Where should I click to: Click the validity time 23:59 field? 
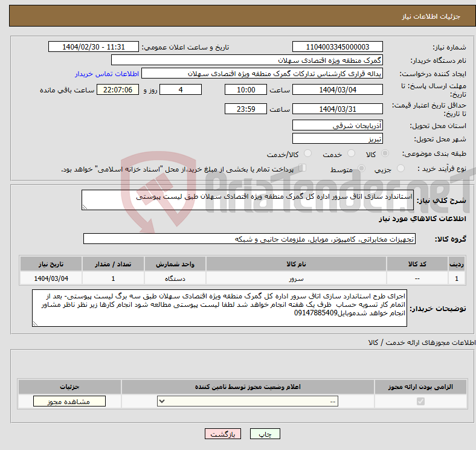tap(246, 109)
